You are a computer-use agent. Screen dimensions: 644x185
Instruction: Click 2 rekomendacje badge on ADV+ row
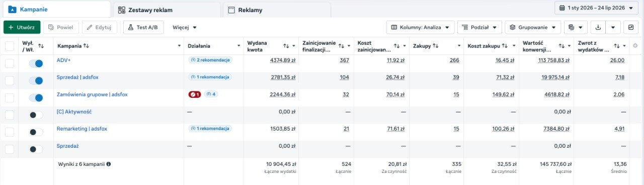[210, 60]
